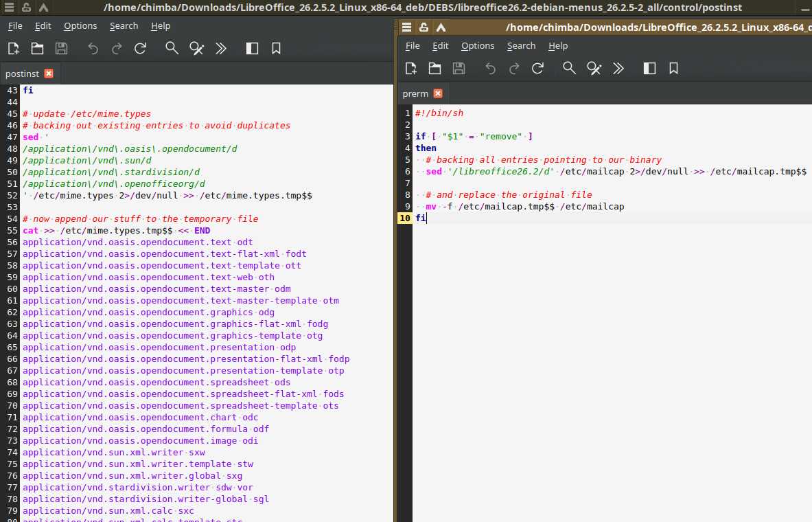Open Edit menu in postinst window
812x522 pixels.
43,26
